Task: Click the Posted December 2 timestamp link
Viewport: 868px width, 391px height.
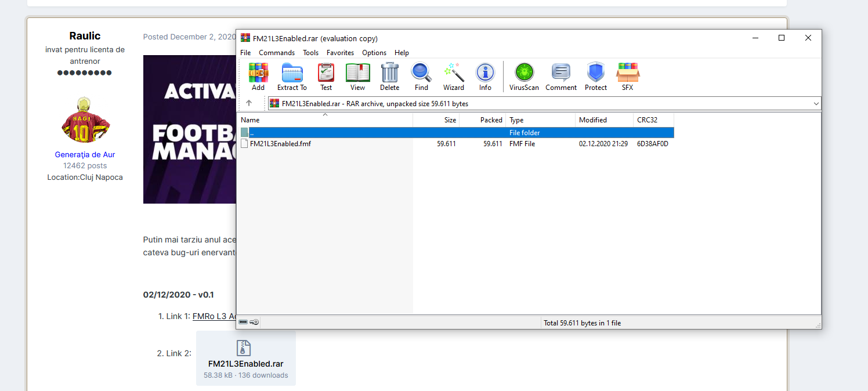Action: click(190, 37)
